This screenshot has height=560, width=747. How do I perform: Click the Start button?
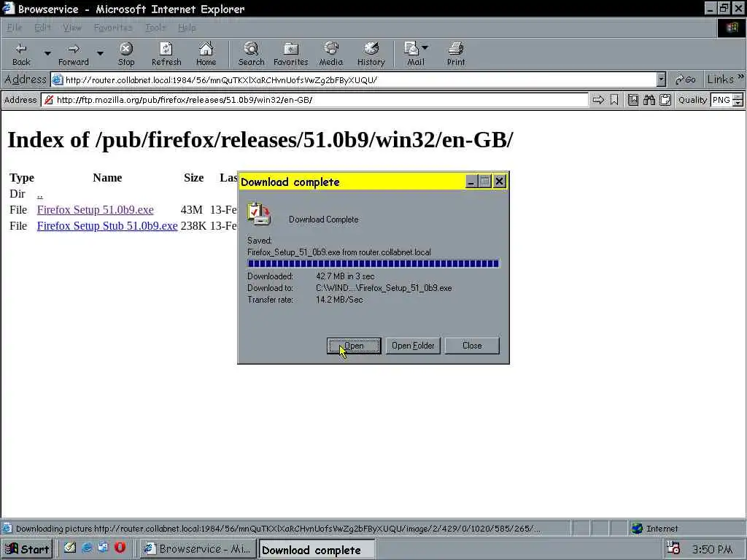pos(27,549)
